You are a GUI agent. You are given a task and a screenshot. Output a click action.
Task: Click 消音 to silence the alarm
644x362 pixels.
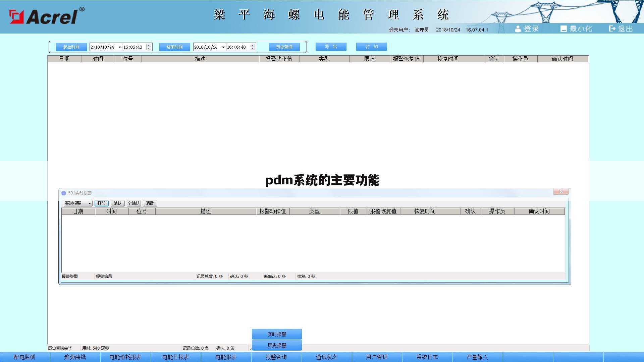point(150,203)
